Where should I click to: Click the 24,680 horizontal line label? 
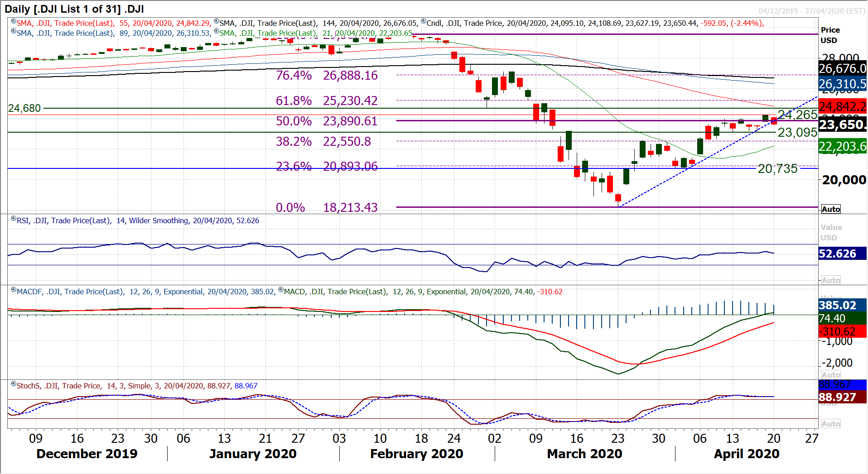tap(24, 108)
